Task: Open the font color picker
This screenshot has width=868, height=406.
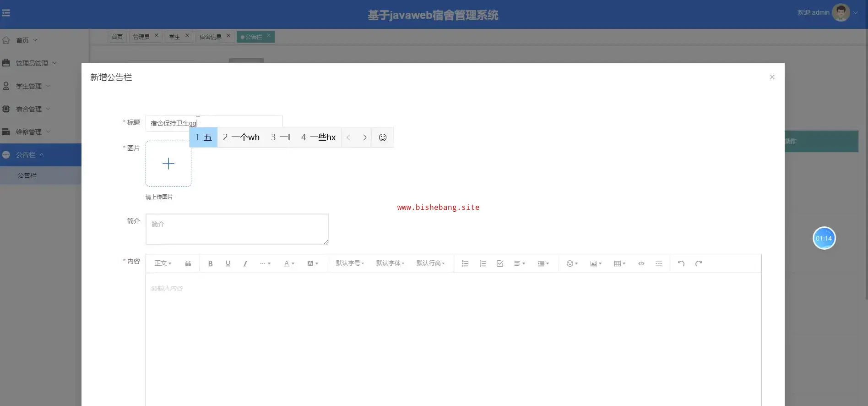Action: coord(289,263)
